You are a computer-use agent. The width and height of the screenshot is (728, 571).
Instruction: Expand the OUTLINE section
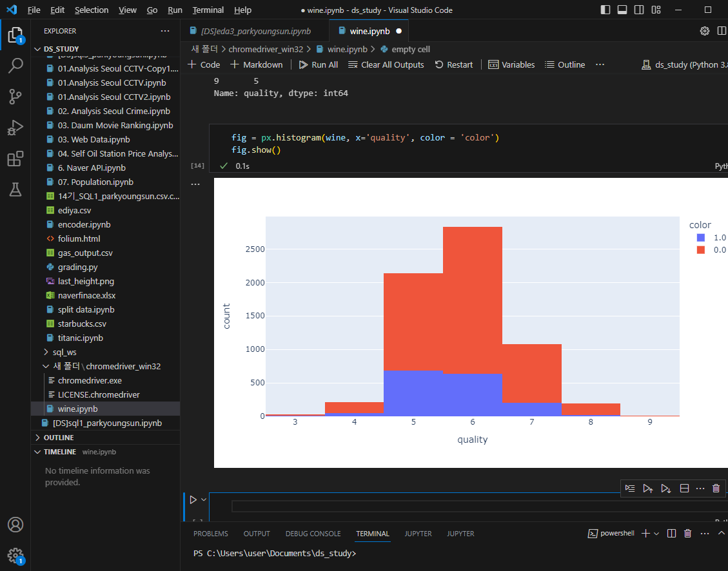pos(105,438)
